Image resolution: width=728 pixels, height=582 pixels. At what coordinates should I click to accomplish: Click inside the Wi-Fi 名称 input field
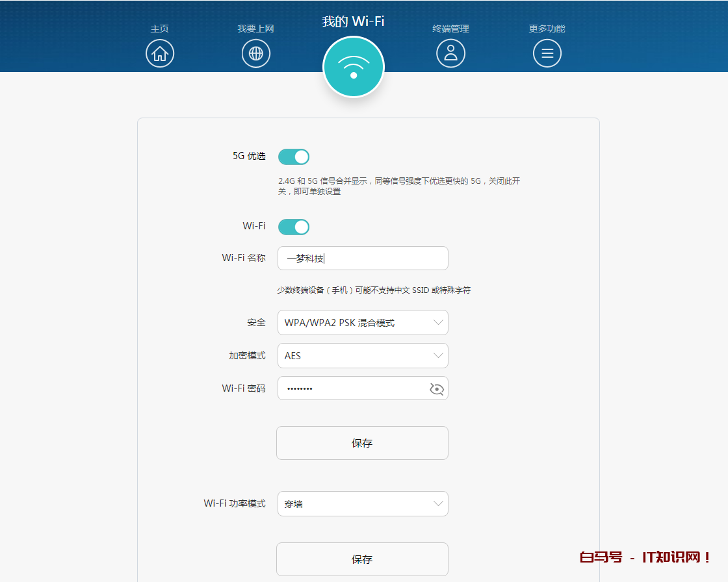pyautogui.click(x=363, y=258)
